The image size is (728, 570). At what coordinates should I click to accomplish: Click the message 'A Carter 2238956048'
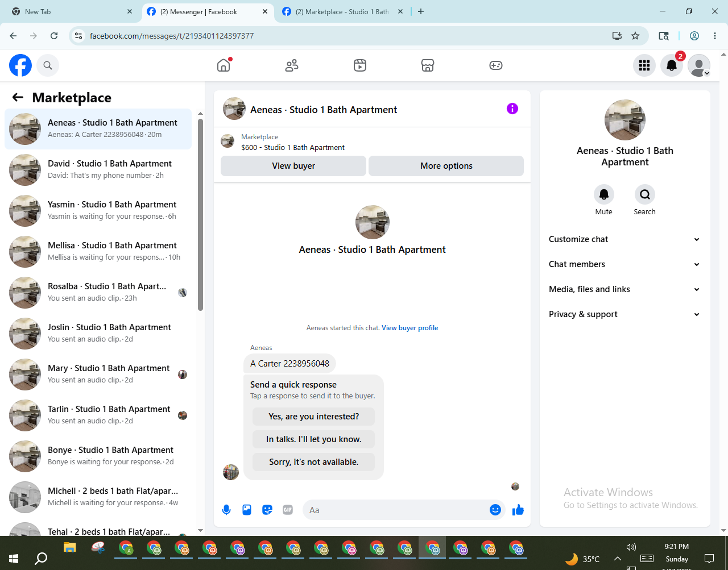pos(289,364)
